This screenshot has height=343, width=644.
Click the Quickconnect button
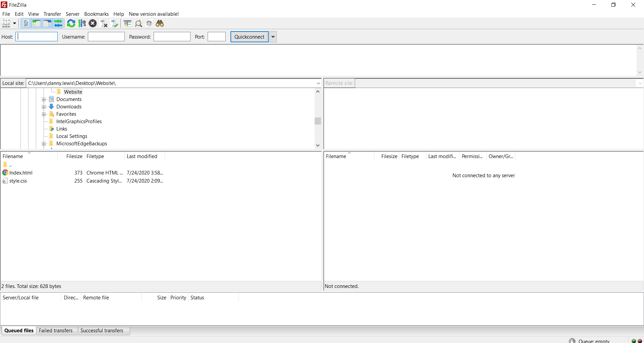(250, 37)
